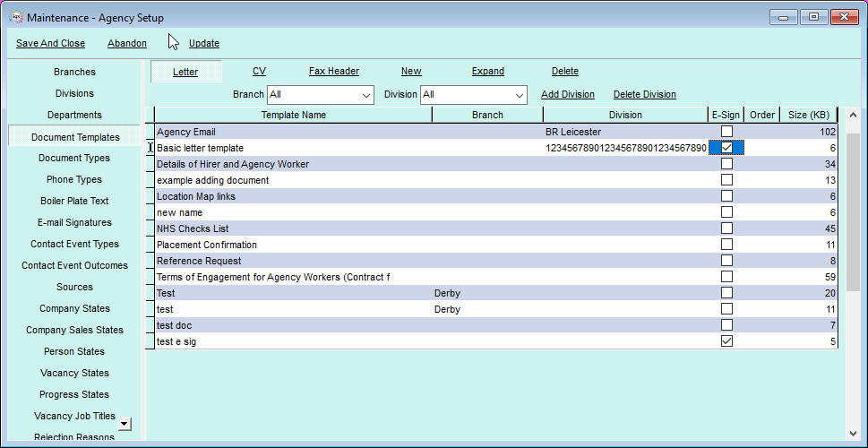Click the New template button
Image resolution: width=868 pixels, height=448 pixels.
411,71
